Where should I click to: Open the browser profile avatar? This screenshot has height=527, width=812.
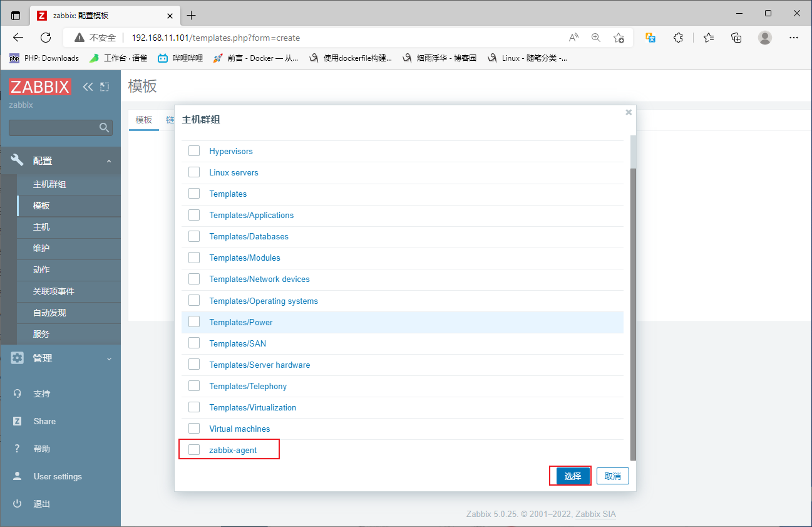coord(765,38)
